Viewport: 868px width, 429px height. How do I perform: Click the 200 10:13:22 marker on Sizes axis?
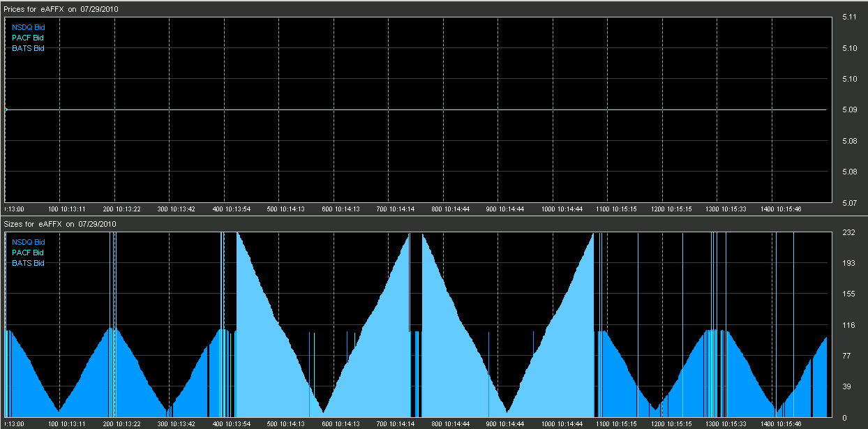pyautogui.click(x=121, y=423)
